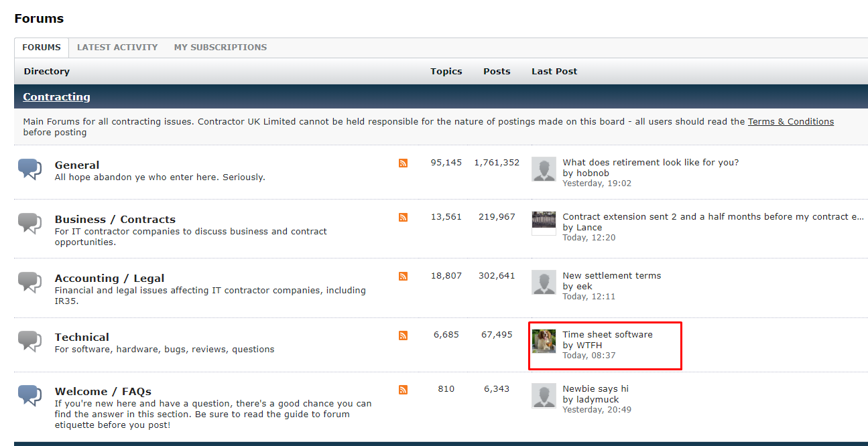Click Lance's avatar thumbnail

(544, 223)
